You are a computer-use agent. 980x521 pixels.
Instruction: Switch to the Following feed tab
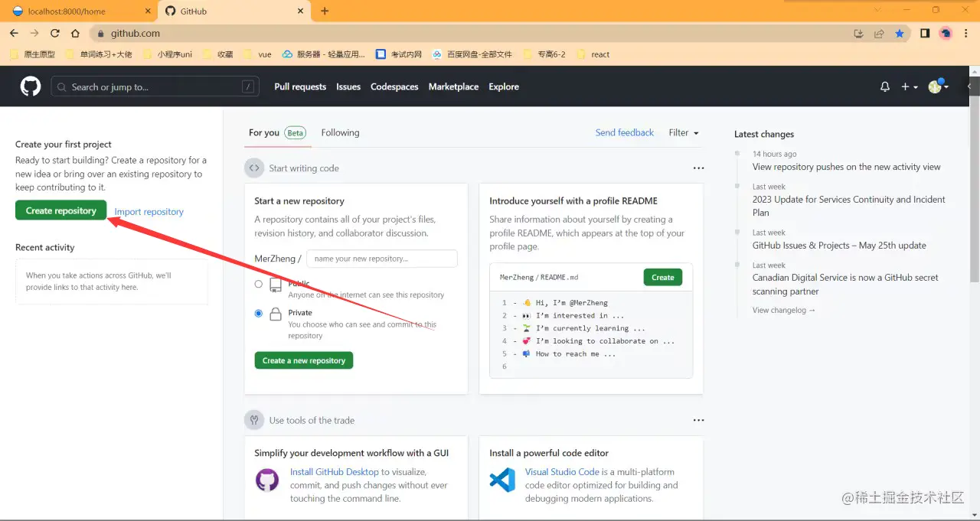click(x=340, y=132)
